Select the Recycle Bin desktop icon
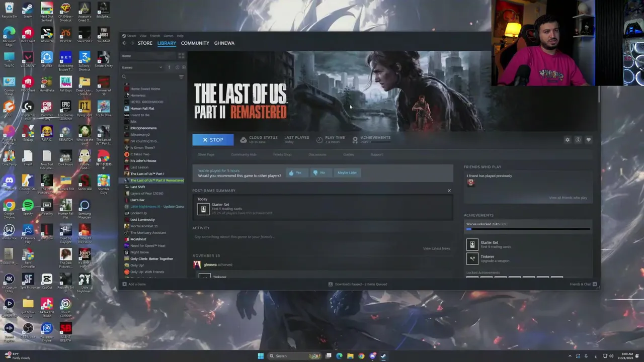Viewport: 644px width, 362px height. [9, 11]
